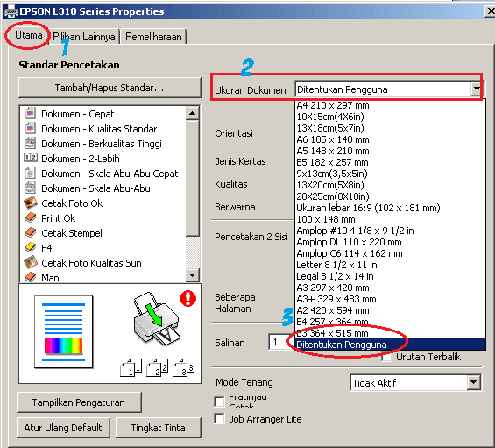Select 20X25cm(8X10in) option

390,196
